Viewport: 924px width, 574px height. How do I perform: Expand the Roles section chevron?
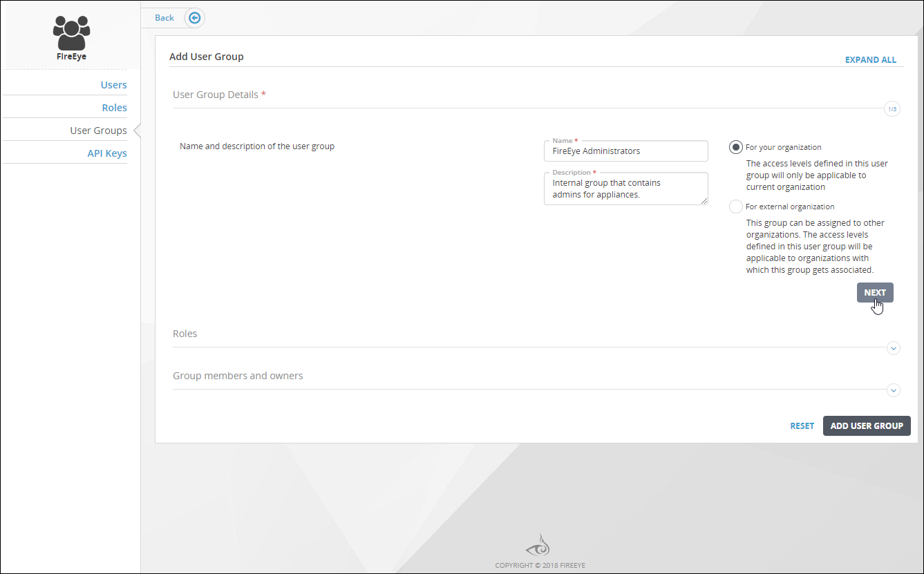point(894,348)
